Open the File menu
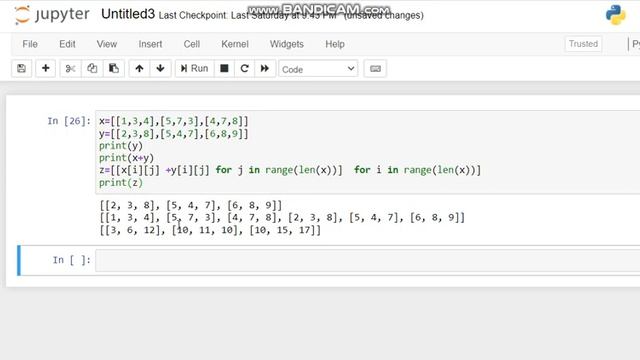This screenshot has height=360, width=640. pyautogui.click(x=30, y=44)
